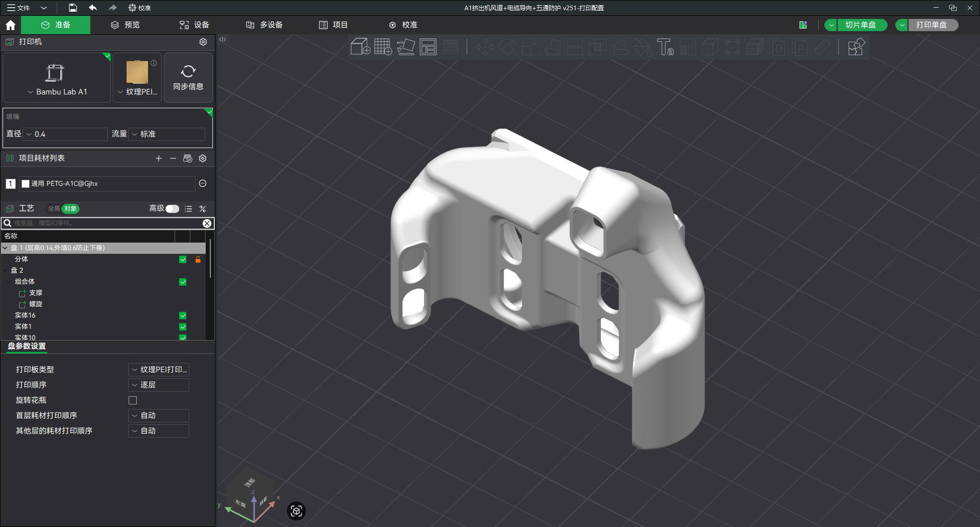Select the Text shape tool
The image size is (980, 527).
pos(665,47)
